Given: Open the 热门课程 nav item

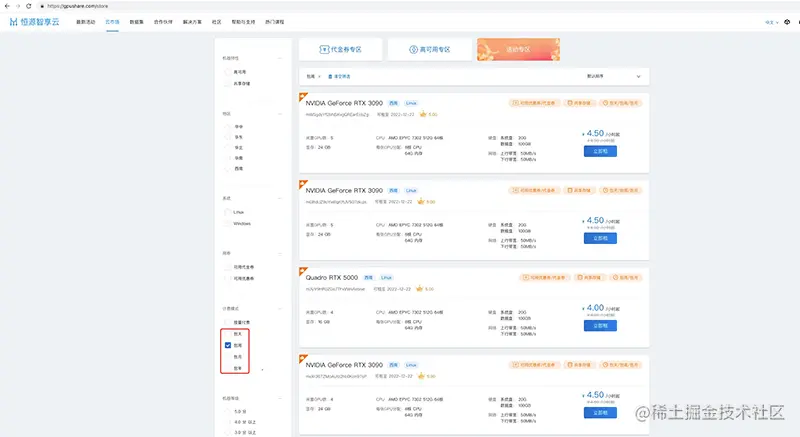Looking at the screenshot, I should pos(274,22).
